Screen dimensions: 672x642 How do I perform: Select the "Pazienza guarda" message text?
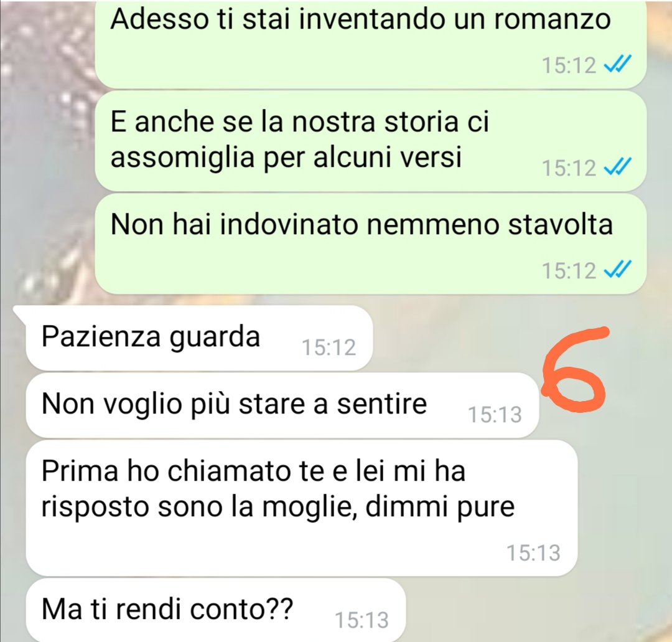151,337
